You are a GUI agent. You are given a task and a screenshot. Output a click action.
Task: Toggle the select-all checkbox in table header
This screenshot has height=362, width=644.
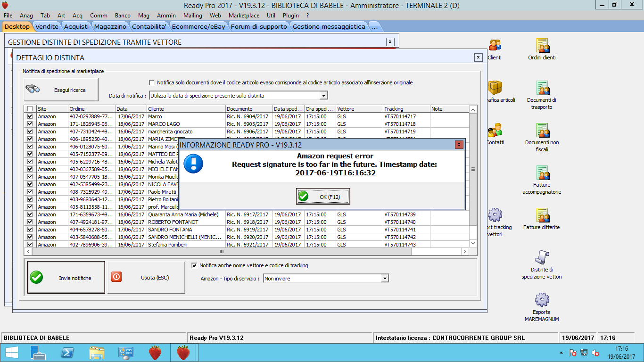[30, 109]
